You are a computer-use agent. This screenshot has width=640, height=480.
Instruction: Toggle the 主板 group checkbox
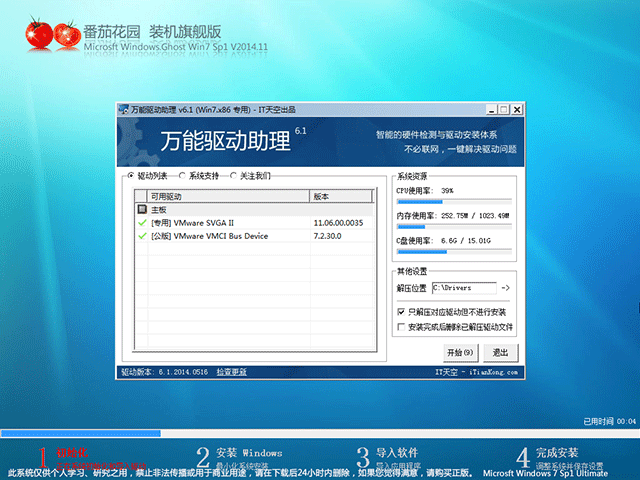point(142,209)
